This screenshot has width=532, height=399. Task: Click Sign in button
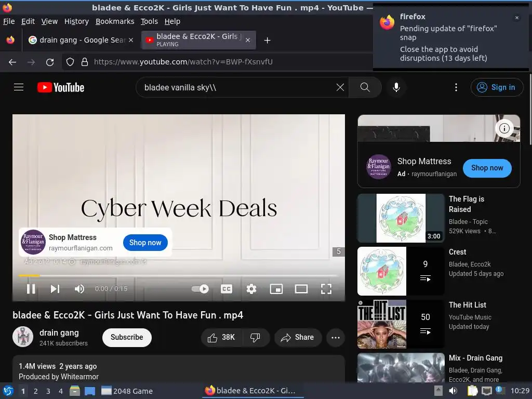(497, 87)
